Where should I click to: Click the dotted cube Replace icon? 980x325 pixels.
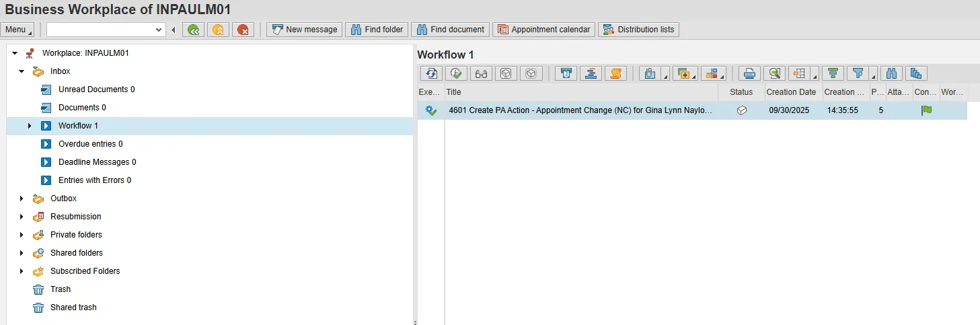pyautogui.click(x=531, y=73)
